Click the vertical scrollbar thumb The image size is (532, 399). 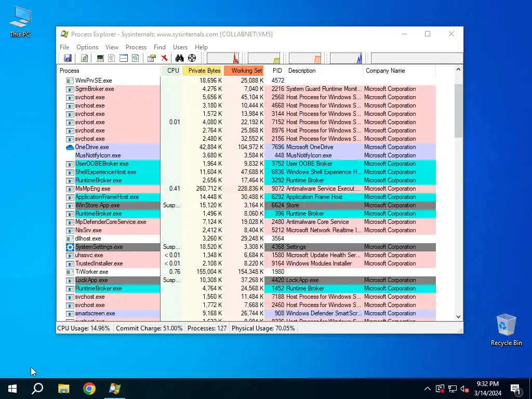[x=458, y=111]
